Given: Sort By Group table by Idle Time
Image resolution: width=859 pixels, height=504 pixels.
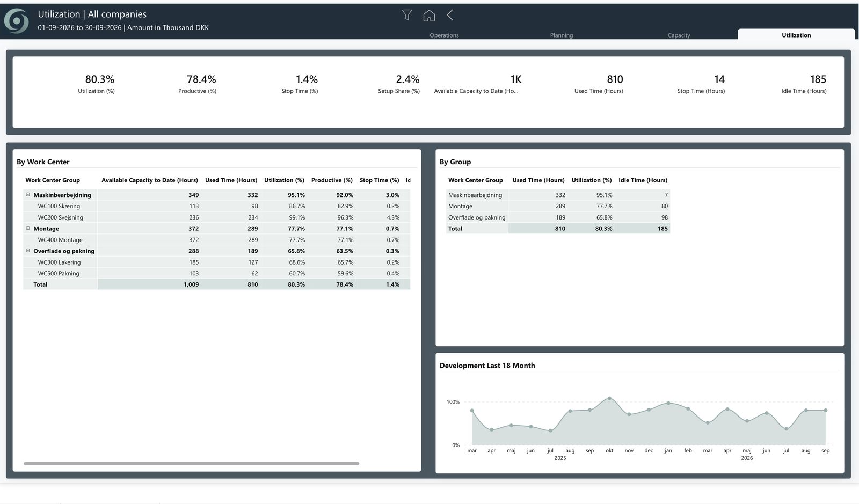Looking at the screenshot, I should (643, 180).
